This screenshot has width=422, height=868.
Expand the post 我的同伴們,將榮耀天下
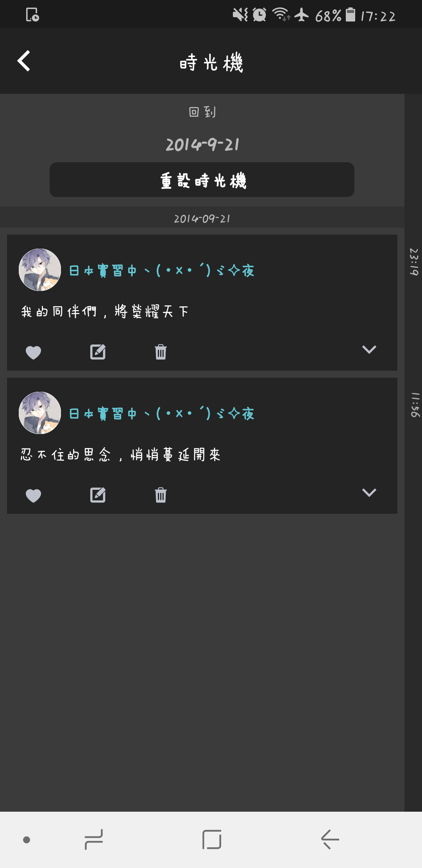point(369,349)
